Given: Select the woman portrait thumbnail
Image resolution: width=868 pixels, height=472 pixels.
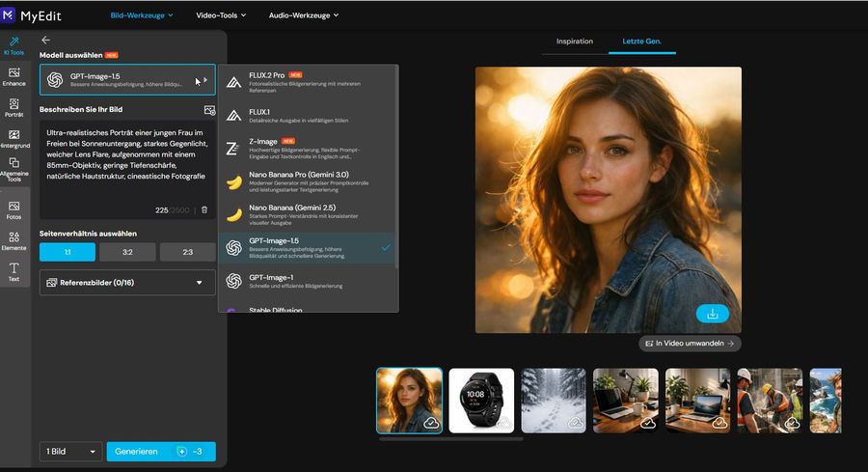Looking at the screenshot, I should (x=409, y=401).
